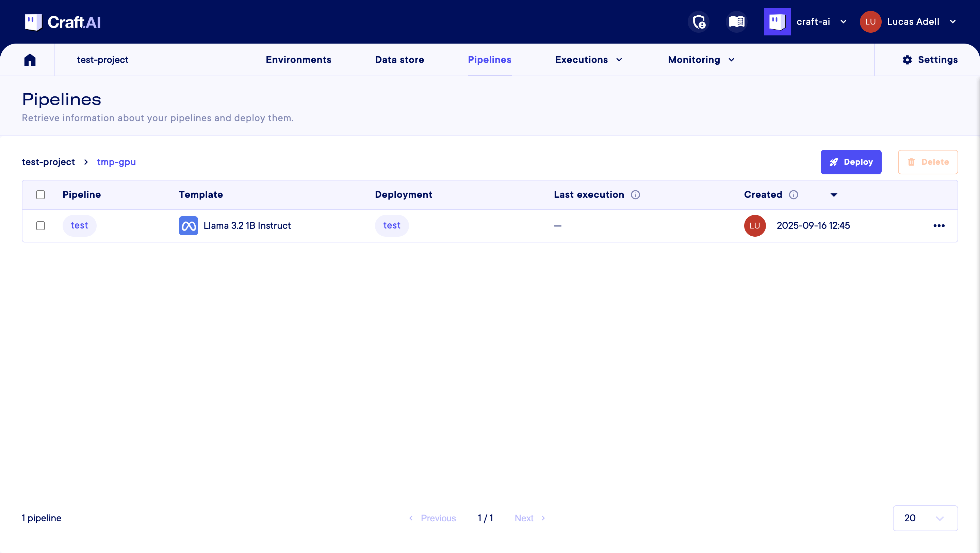Click the home icon
Image resolution: width=980 pixels, height=553 pixels.
point(30,60)
